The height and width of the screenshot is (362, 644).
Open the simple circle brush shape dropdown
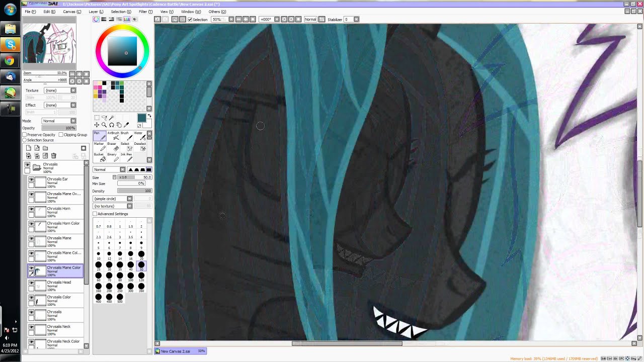(x=113, y=199)
